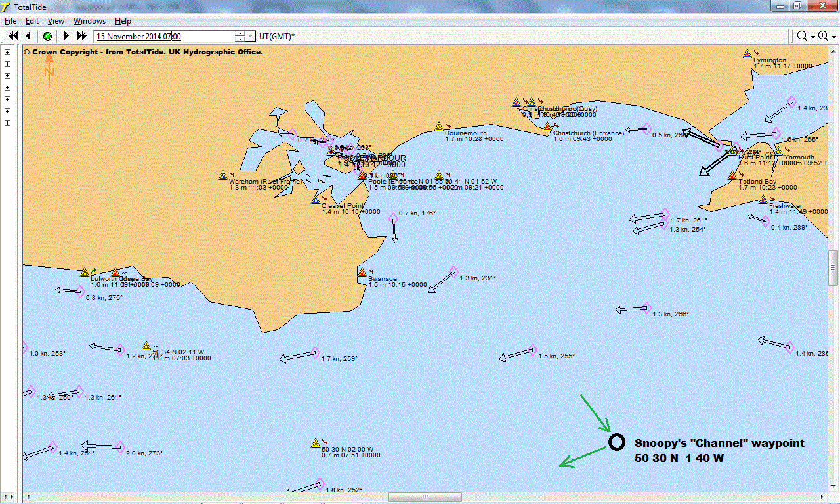Click the fast forward double-arrow button
This screenshot has height=504, width=840.
pos(82,36)
